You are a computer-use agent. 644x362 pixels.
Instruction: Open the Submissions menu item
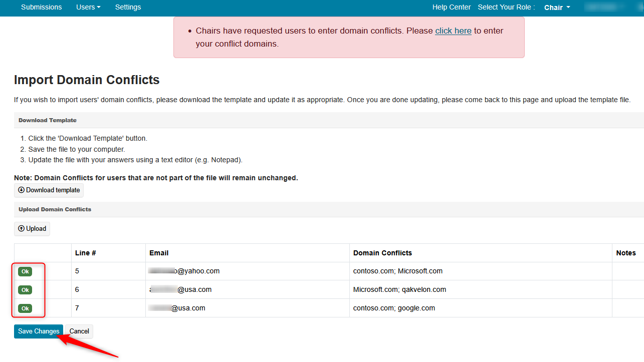pos(42,7)
